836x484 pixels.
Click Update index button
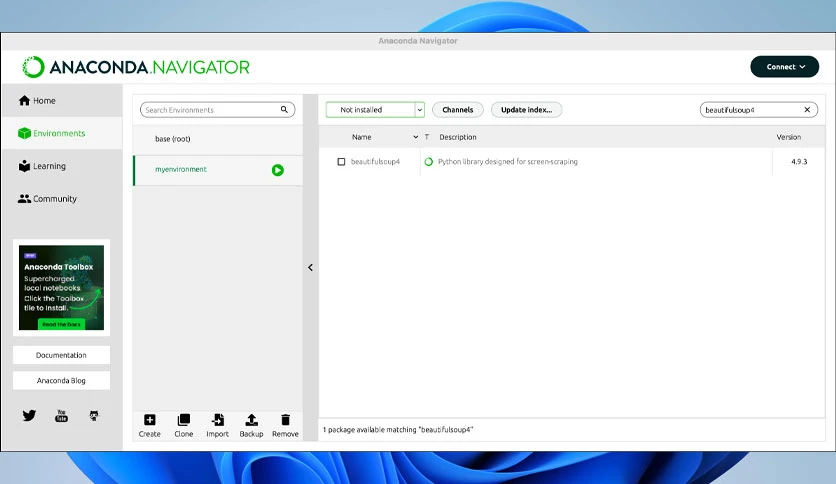[526, 110]
